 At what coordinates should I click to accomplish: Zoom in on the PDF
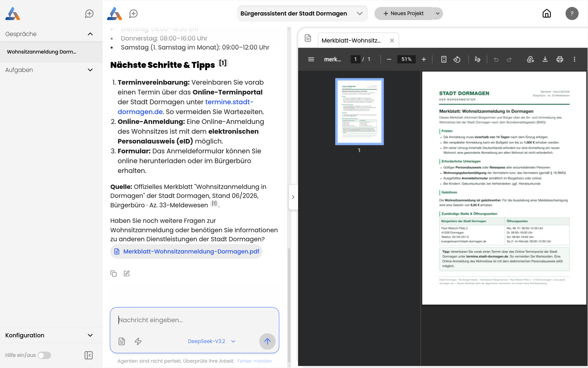point(424,59)
